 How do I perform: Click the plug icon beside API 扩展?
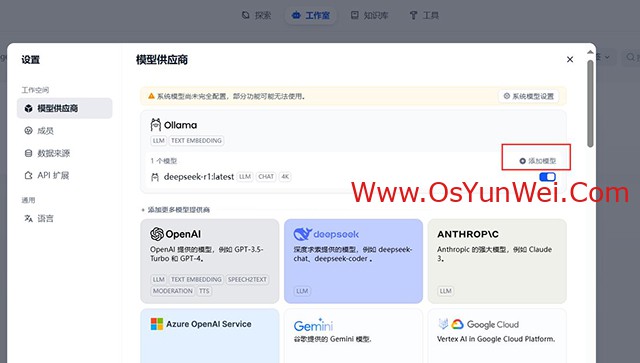(x=28, y=176)
